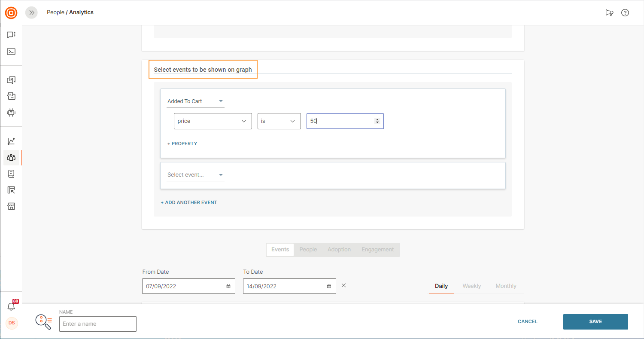Click the storefront icon in sidebar

coord(11,207)
